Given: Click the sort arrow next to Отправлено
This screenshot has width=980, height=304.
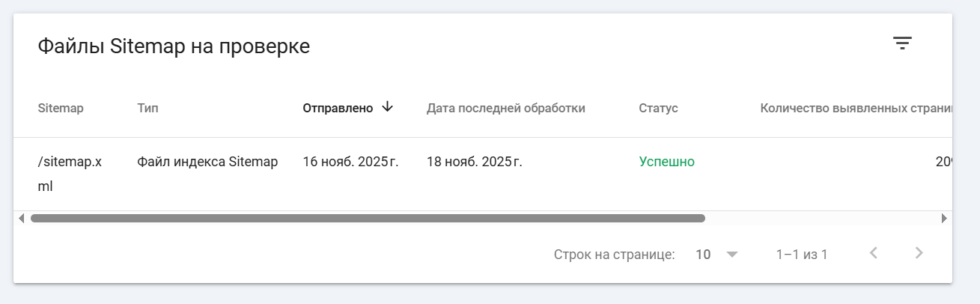Looking at the screenshot, I should (x=387, y=107).
